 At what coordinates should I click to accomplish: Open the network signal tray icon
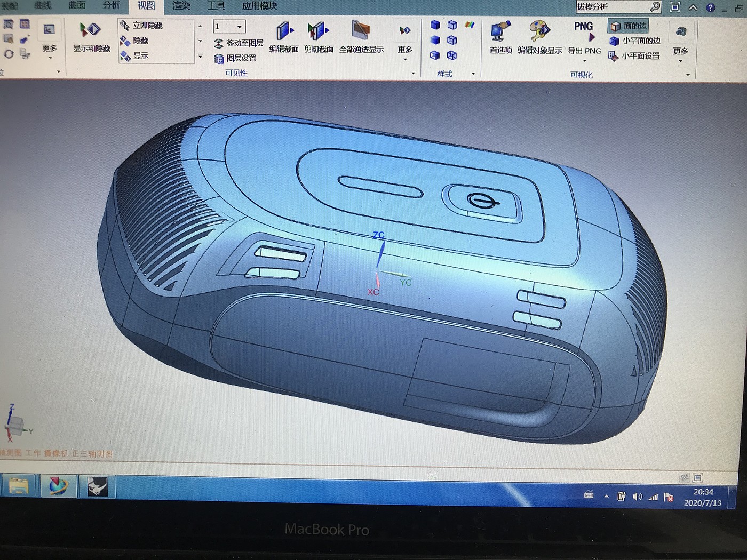[x=653, y=497]
